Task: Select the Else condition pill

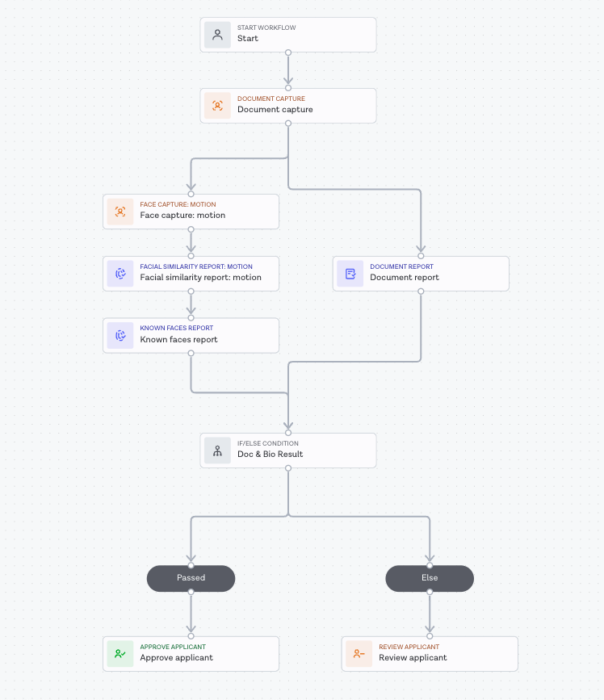Action: click(x=430, y=578)
